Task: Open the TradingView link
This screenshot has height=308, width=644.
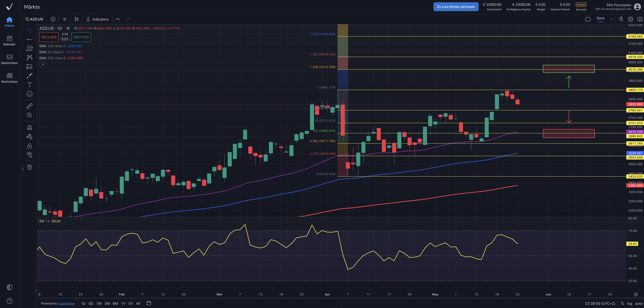Action: click(x=66, y=303)
